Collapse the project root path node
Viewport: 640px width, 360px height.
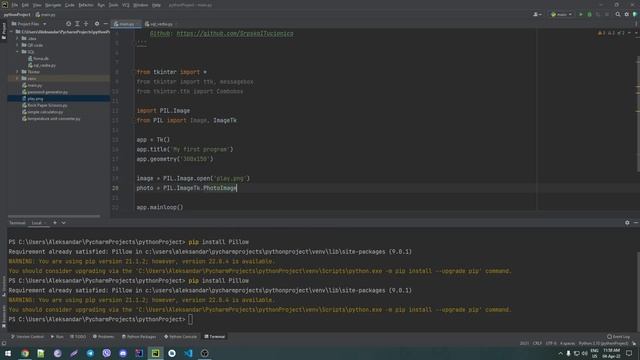pyautogui.click(x=12, y=31)
